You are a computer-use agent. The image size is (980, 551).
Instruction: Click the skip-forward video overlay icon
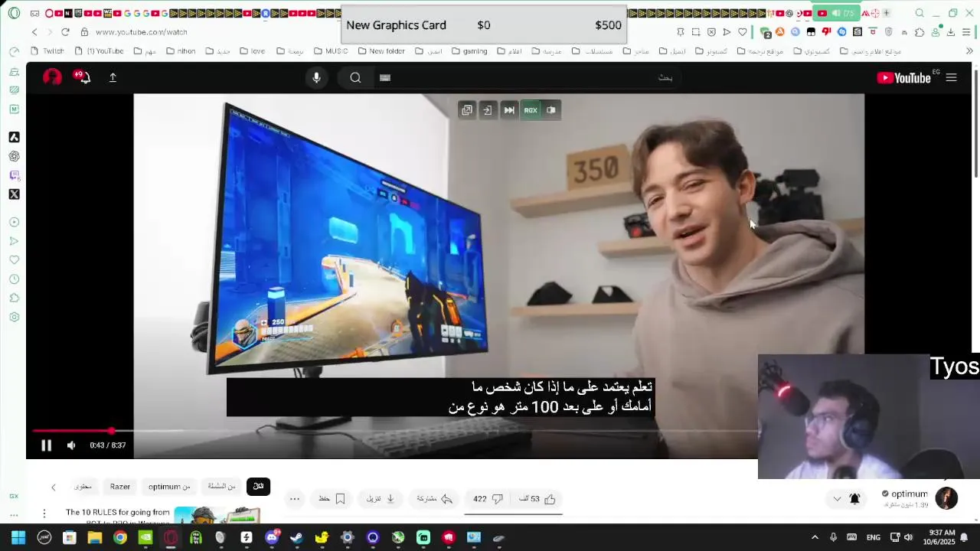pyautogui.click(x=509, y=110)
